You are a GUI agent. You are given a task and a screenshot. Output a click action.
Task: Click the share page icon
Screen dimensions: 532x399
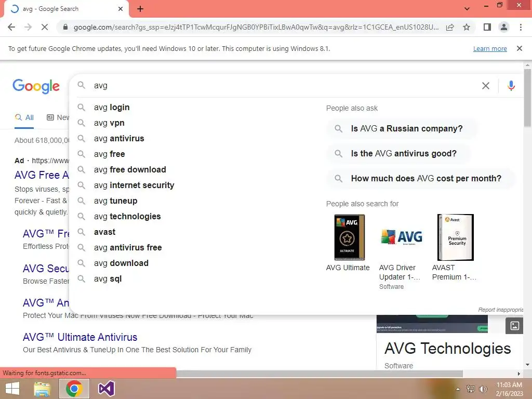[450, 27]
